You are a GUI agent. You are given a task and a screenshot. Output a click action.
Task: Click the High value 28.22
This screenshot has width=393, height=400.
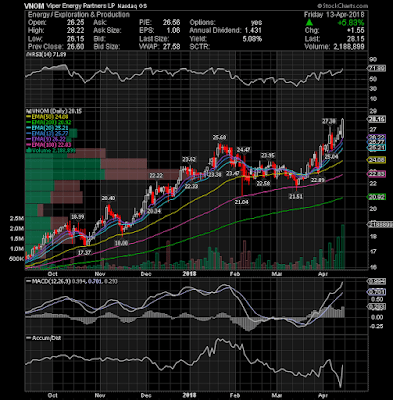(75, 30)
